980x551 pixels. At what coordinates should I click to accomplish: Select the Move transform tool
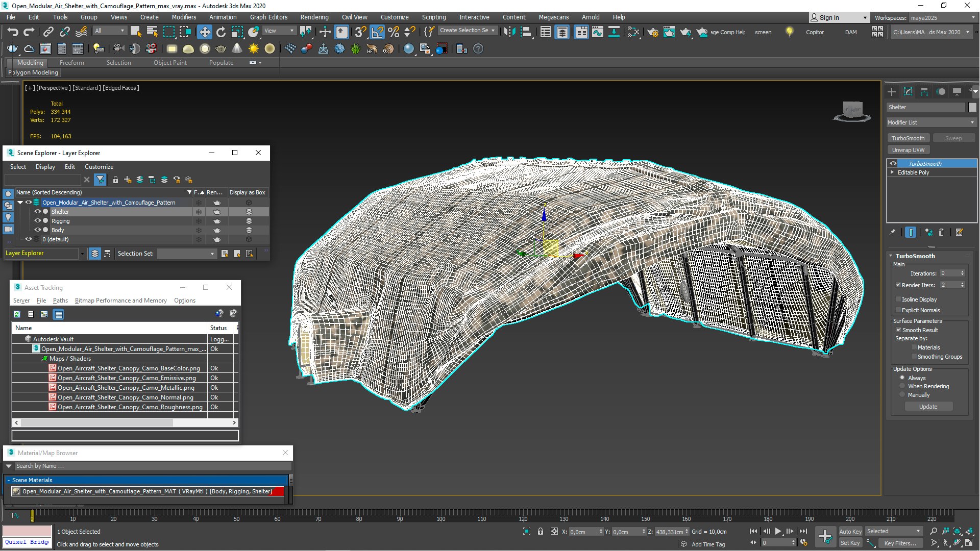204,32
